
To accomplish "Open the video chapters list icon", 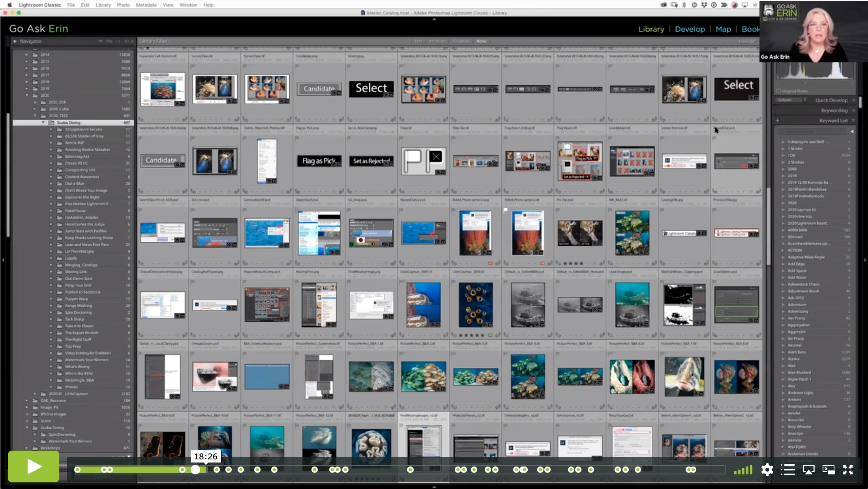I will (787, 470).
